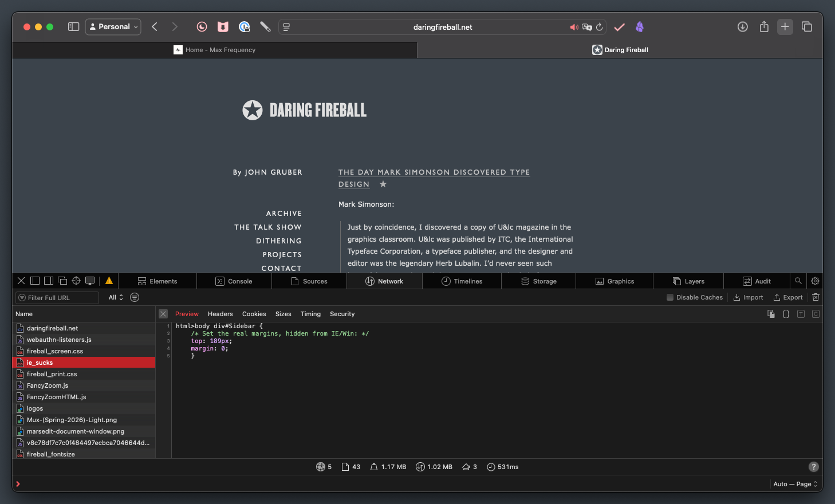Select the Headers detail tab
The height and width of the screenshot is (504, 835).
220,314
